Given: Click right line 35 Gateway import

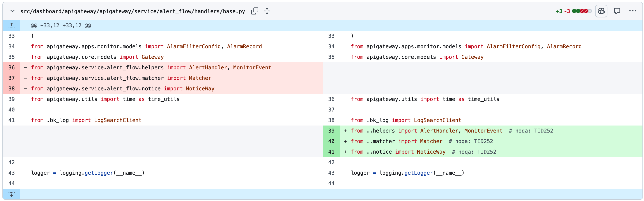Looking at the screenshot, I should [417, 57].
